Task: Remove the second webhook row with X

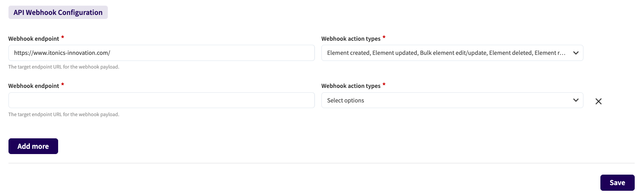Action: [x=598, y=101]
